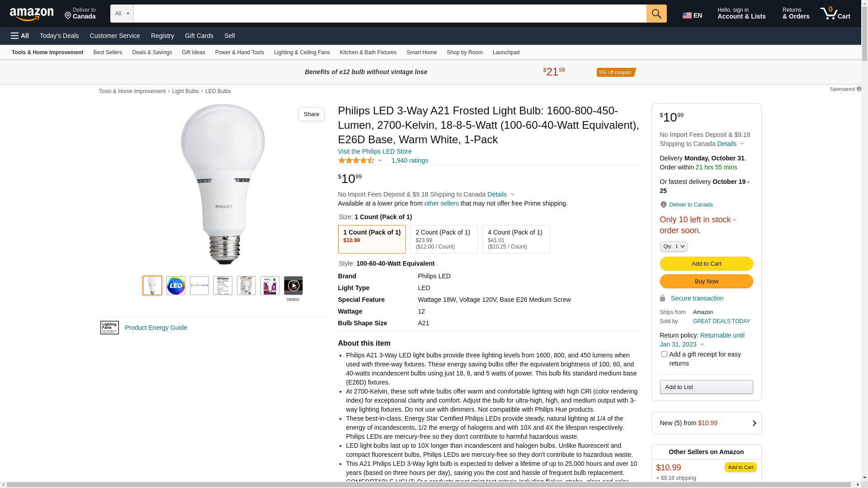The height and width of the screenshot is (488, 868).
Task: Click the Sponsored info icon
Action: click(859, 89)
